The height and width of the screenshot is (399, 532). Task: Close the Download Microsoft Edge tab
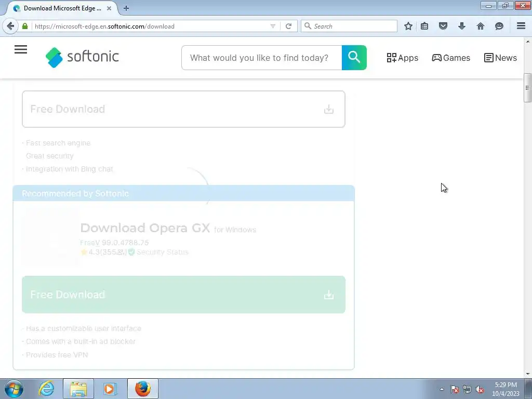tap(109, 8)
